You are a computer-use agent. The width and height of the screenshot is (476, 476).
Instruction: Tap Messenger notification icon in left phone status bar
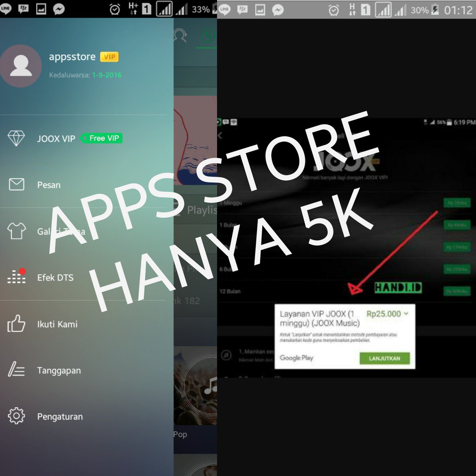pyautogui.click(x=59, y=9)
